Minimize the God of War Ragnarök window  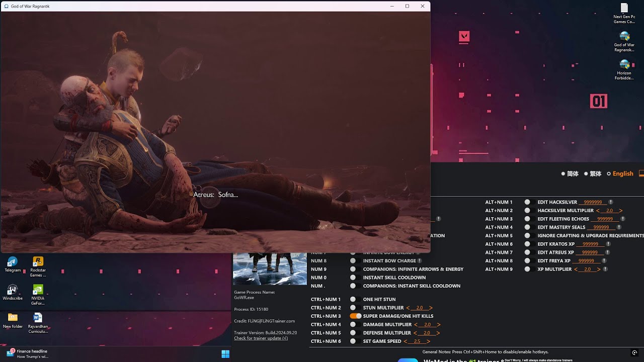(392, 6)
